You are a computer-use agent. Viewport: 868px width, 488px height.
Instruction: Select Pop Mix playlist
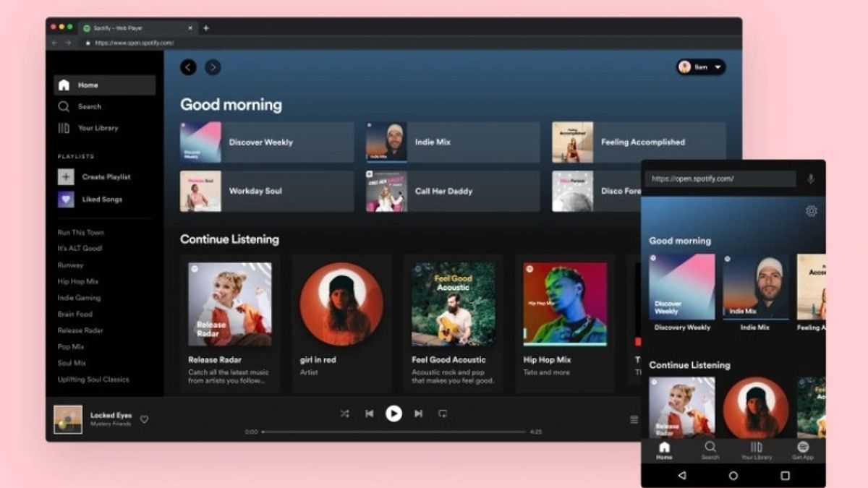72,347
